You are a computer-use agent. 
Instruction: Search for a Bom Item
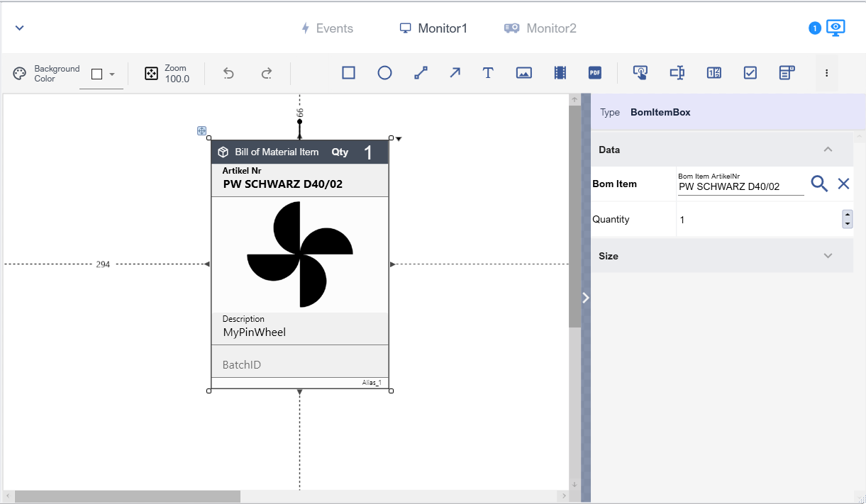click(x=819, y=184)
